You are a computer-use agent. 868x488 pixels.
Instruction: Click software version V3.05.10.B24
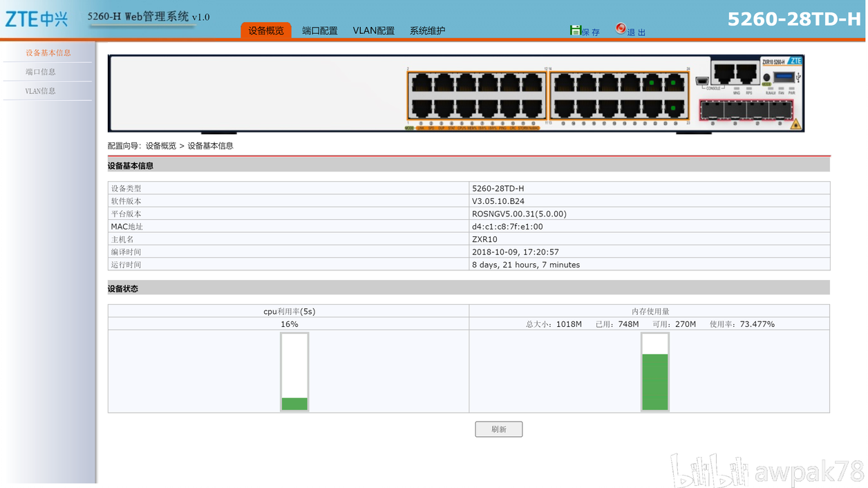click(498, 201)
